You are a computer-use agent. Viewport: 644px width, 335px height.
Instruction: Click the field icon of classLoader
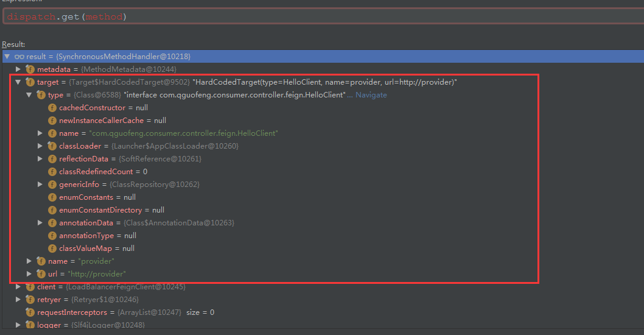pos(52,146)
